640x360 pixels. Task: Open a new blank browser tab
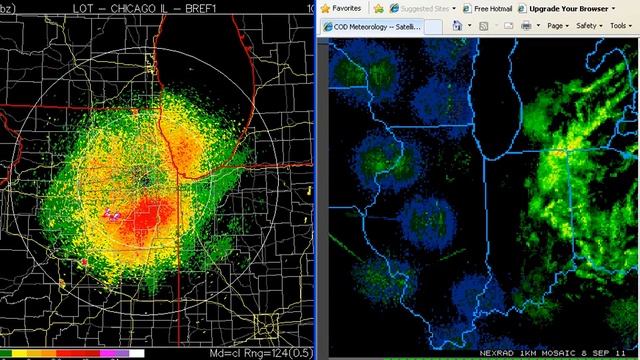[x=433, y=27]
